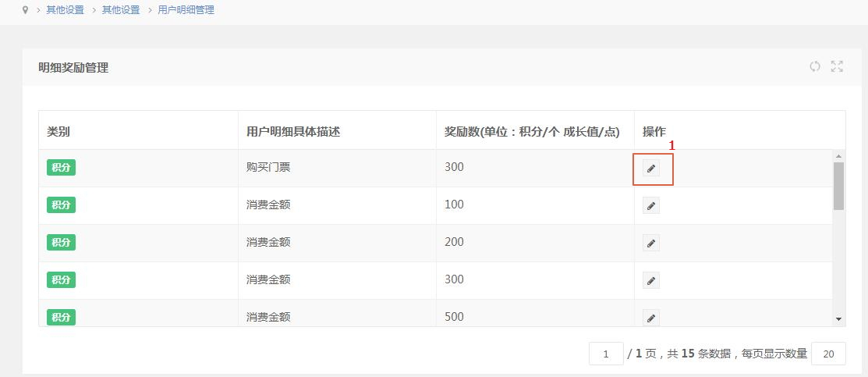The image size is (868, 377).
Task: Edit the 购买门票 row with the pencil
Action: click(651, 168)
